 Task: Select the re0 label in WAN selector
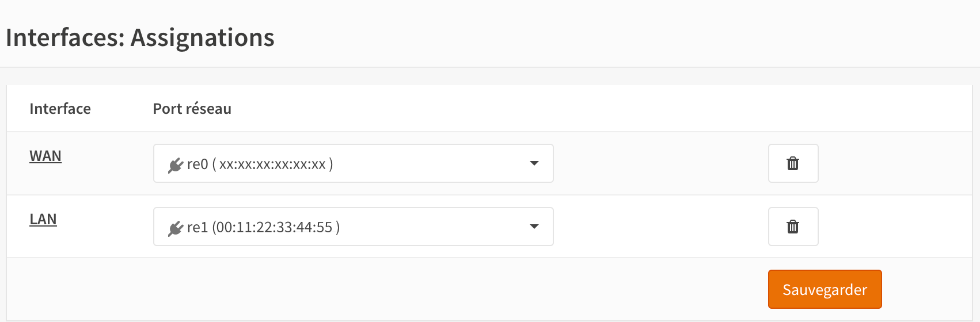tap(197, 164)
